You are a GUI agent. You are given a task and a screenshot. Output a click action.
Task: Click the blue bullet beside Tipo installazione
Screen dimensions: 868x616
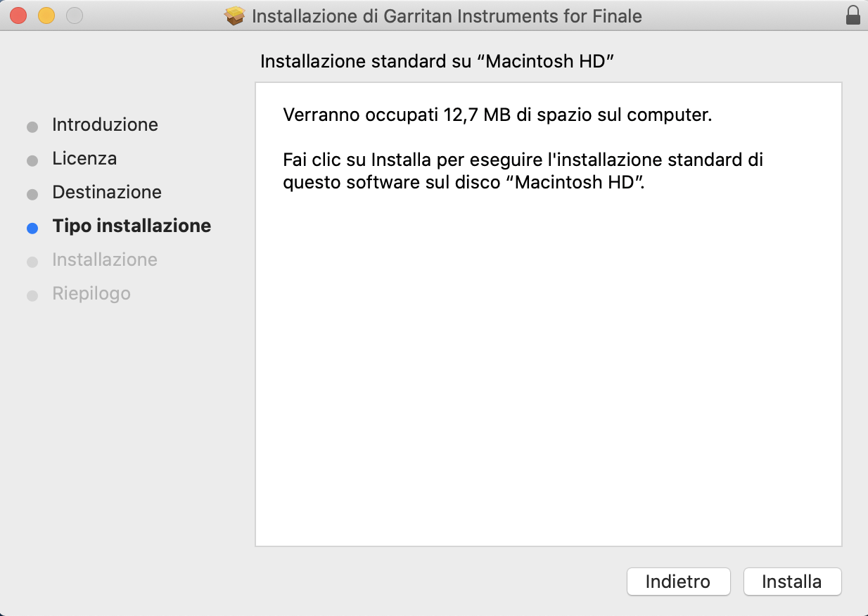[x=32, y=228]
